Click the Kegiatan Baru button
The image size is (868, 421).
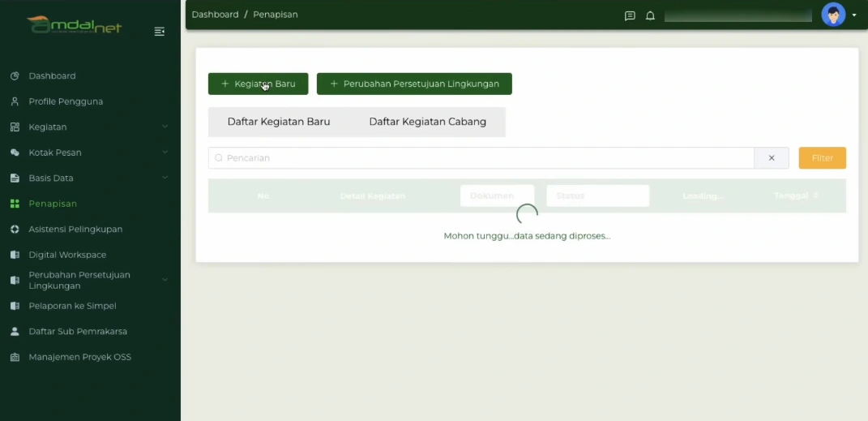tap(258, 84)
